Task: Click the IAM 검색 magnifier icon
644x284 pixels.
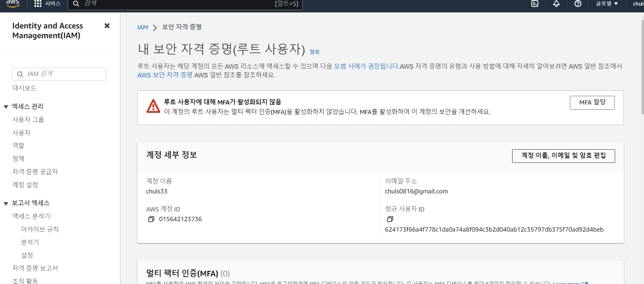Action: coord(20,74)
